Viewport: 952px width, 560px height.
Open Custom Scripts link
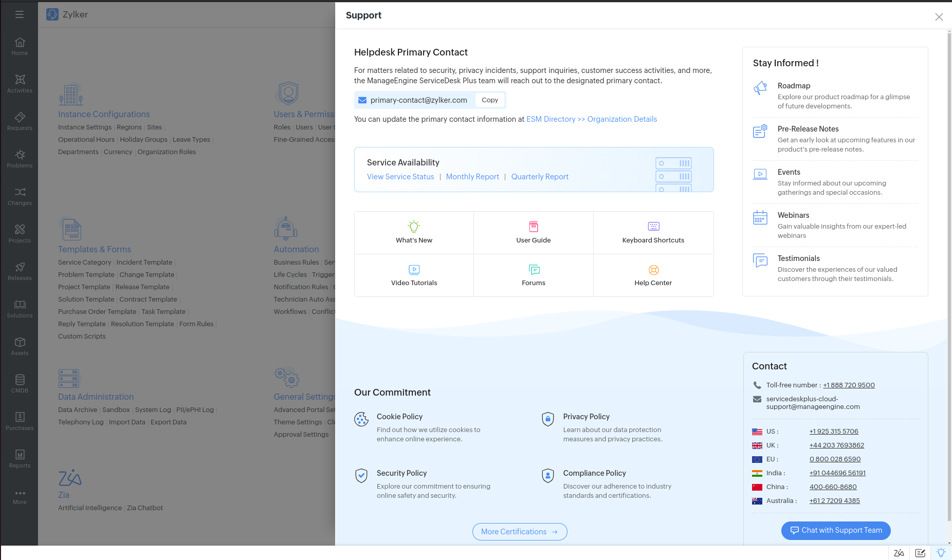pyautogui.click(x=82, y=337)
